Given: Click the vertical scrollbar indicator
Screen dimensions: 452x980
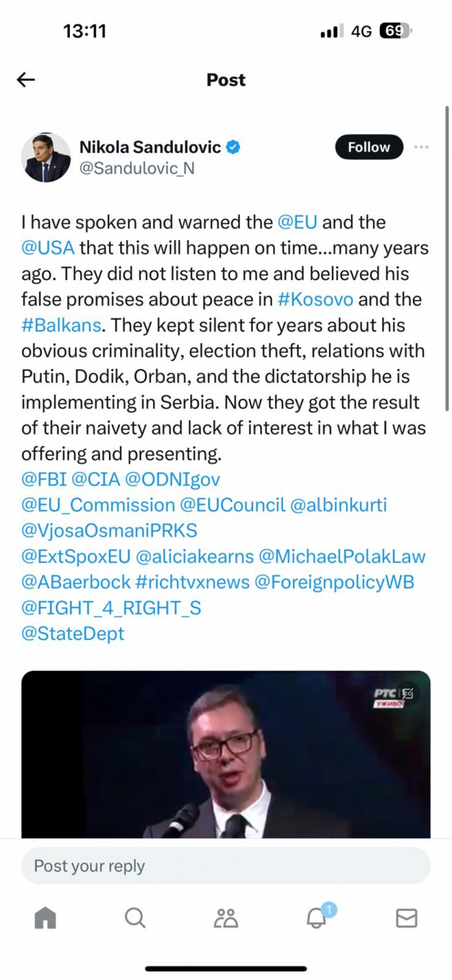Looking at the screenshot, I should tap(446, 259).
